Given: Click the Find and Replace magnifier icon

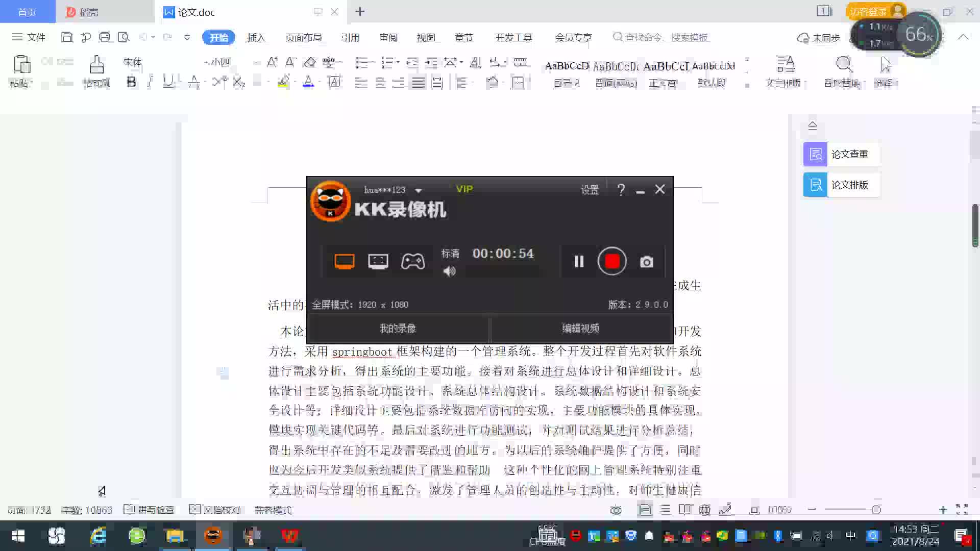Looking at the screenshot, I should point(844,64).
